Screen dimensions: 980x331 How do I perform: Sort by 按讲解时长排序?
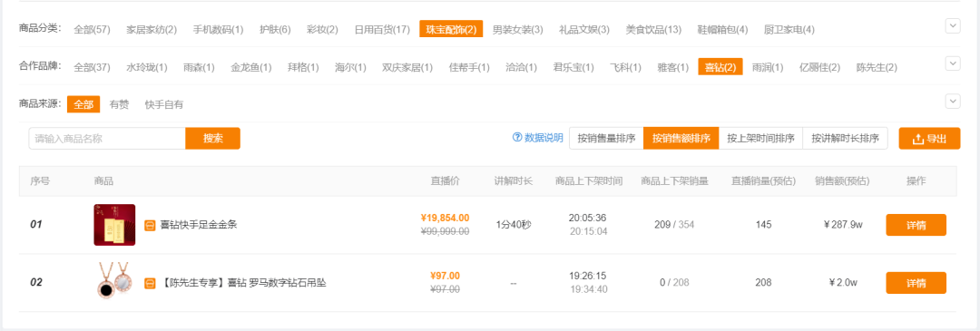[x=845, y=139]
